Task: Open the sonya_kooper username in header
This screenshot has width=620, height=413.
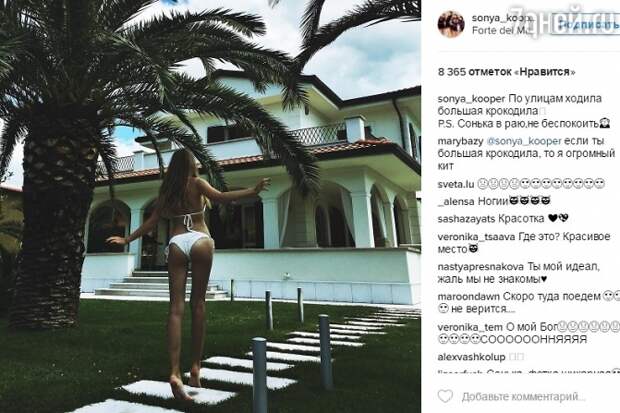Action: 502,18
